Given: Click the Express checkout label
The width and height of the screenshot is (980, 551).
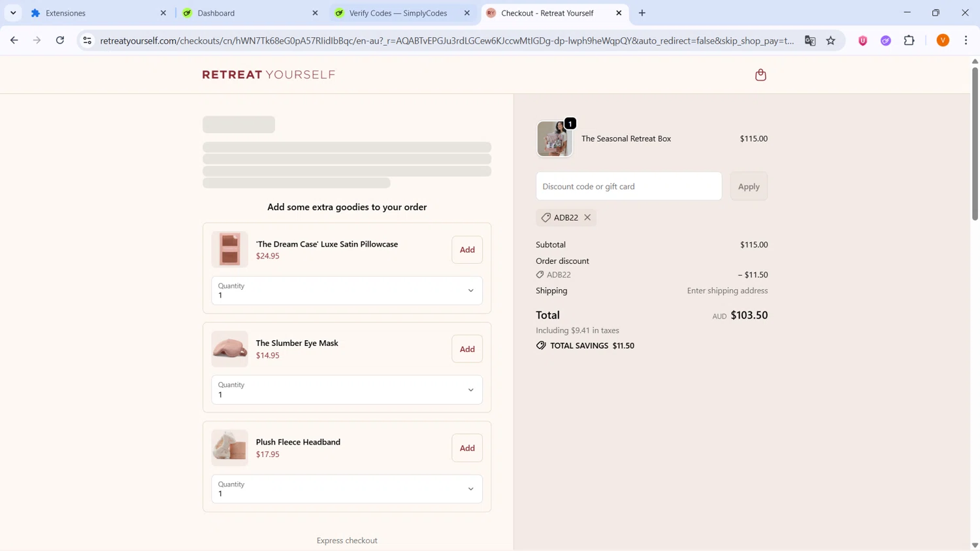Looking at the screenshot, I should (x=347, y=541).
